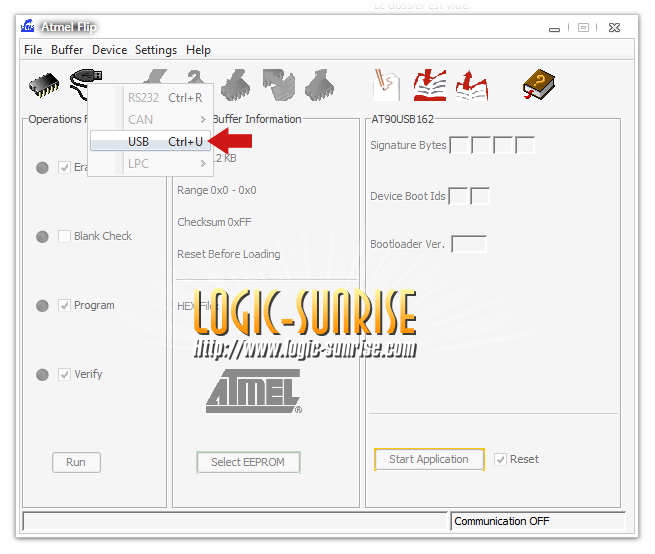Open the Edit Buffer notepad icon
This screenshot has height=554, width=655.
click(386, 85)
